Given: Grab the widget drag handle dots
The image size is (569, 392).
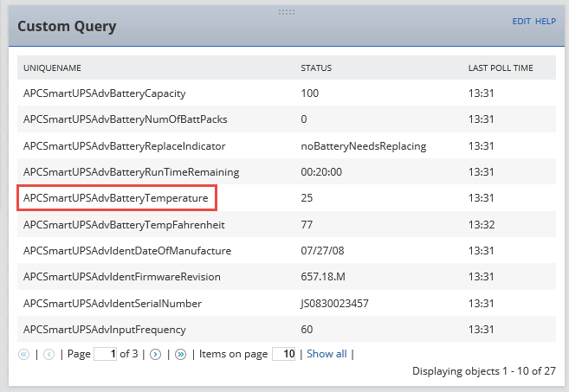Looking at the screenshot, I should [287, 12].
